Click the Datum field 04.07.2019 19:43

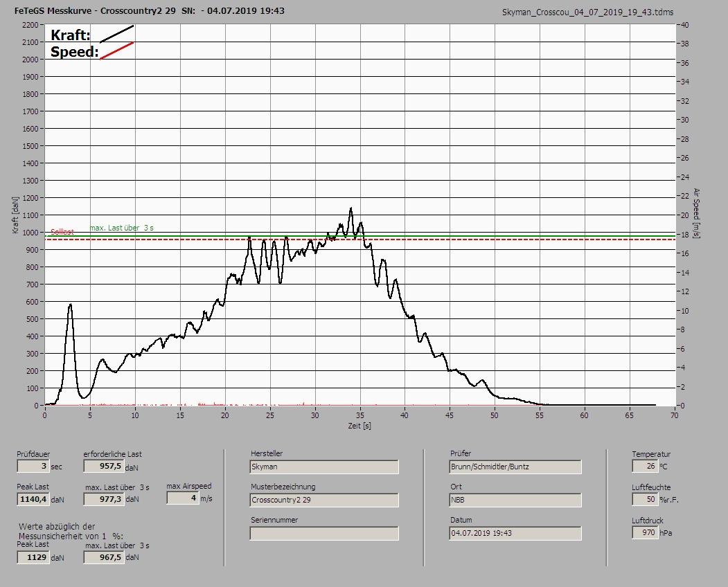click(515, 533)
